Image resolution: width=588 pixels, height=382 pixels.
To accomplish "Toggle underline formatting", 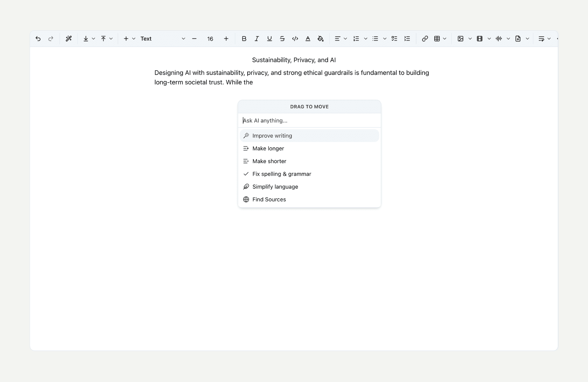I will [269, 39].
